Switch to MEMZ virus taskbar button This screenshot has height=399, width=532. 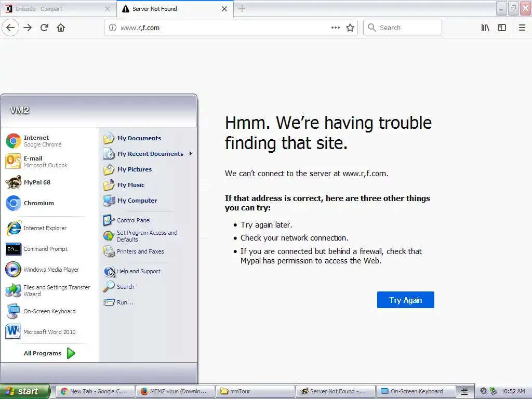(x=175, y=391)
